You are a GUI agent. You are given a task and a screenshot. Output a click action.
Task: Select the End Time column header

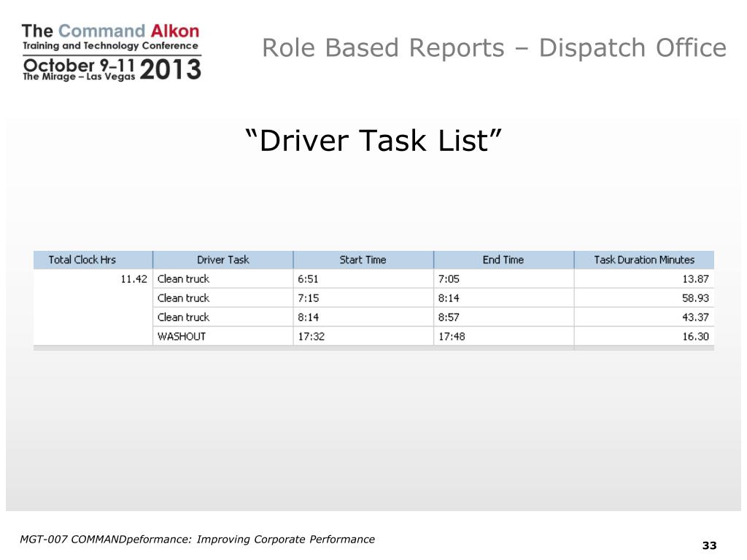[x=503, y=260]
